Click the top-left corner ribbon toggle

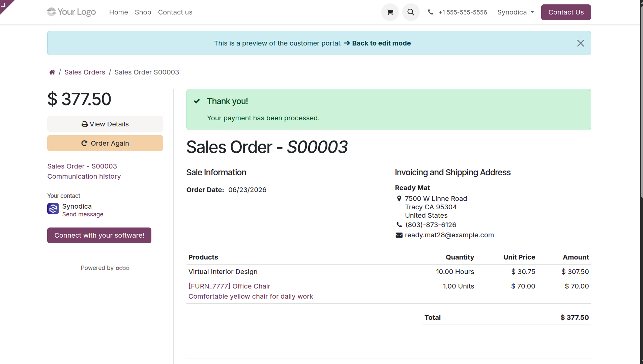click(x=5, y=5)
